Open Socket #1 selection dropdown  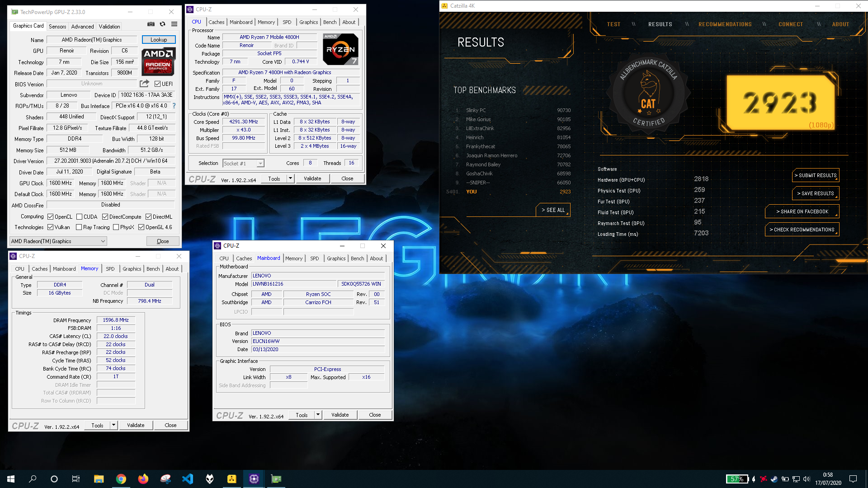[x=243, y=163]
